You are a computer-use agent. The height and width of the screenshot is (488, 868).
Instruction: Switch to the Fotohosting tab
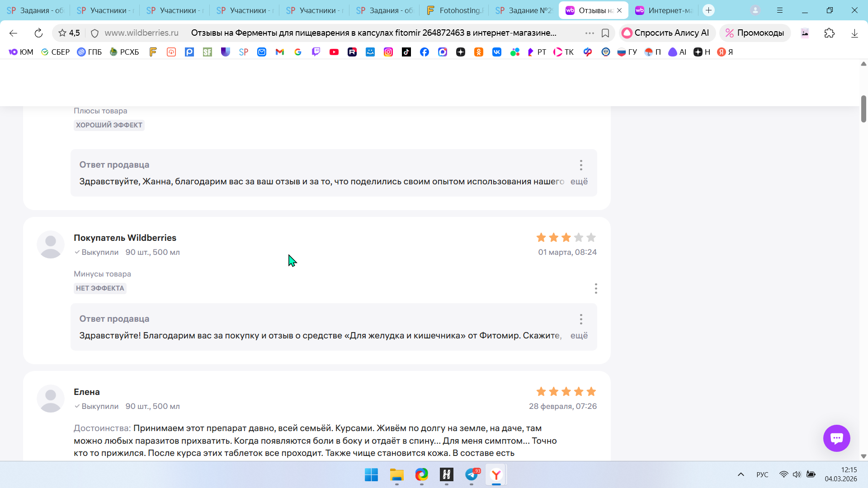pos(455,10)
